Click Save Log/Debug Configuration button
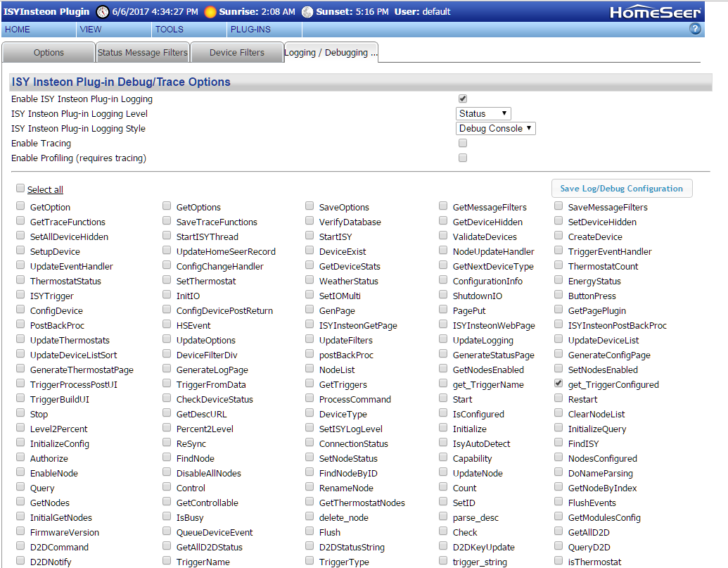 pyautogui.click(x=622, y=189)
